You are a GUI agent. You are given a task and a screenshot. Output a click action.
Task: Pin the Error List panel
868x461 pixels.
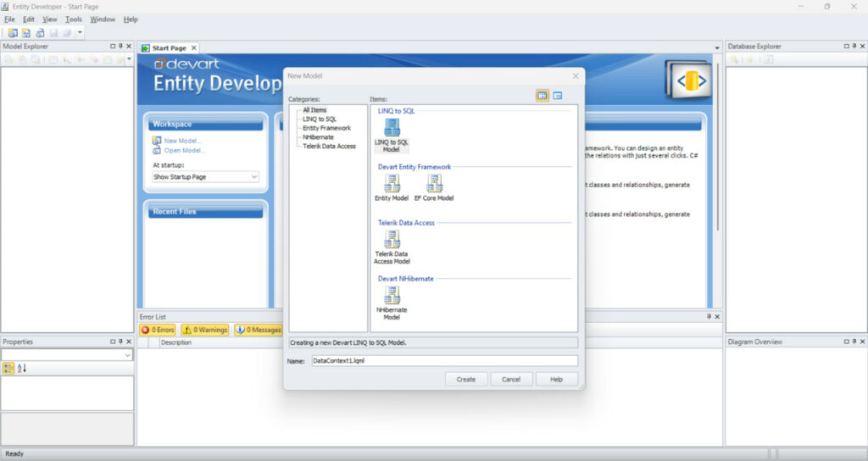[x=709, y=317]
